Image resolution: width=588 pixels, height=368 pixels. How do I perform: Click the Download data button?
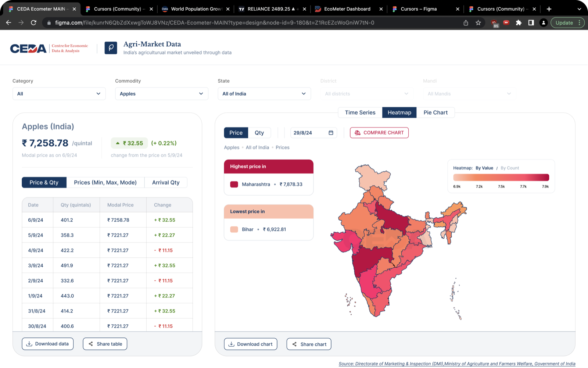(48, 344)
